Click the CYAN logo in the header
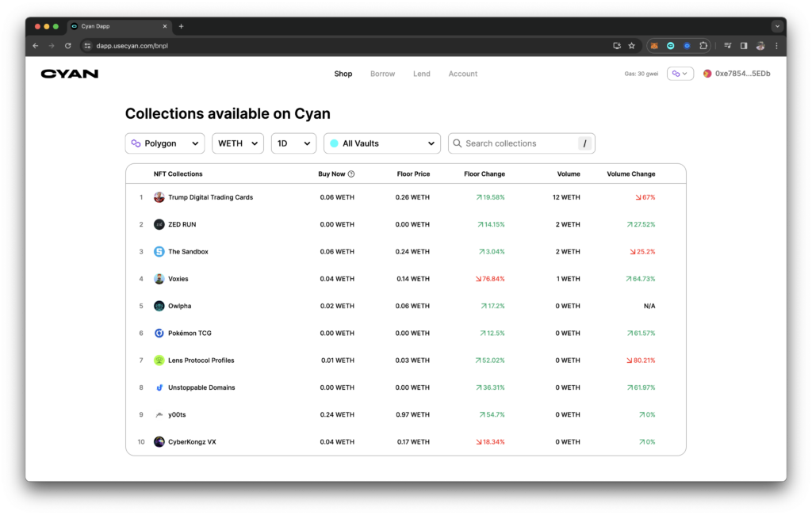Screen dimensions: 812x515 pyautogui.click(x=69, y=73)
